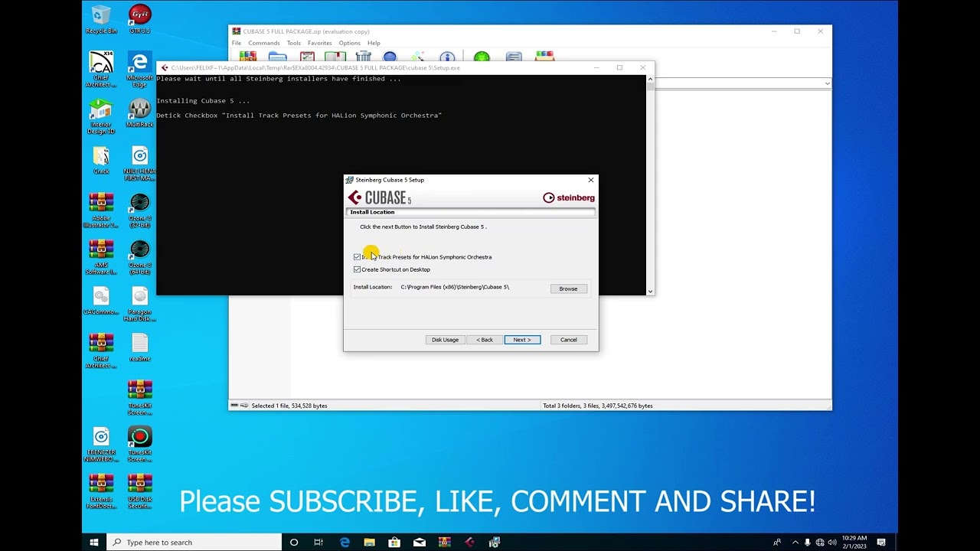Open the Recycle Bin desktop icon
This screenshot has height=551, width=980.
(x=101, y=20)
